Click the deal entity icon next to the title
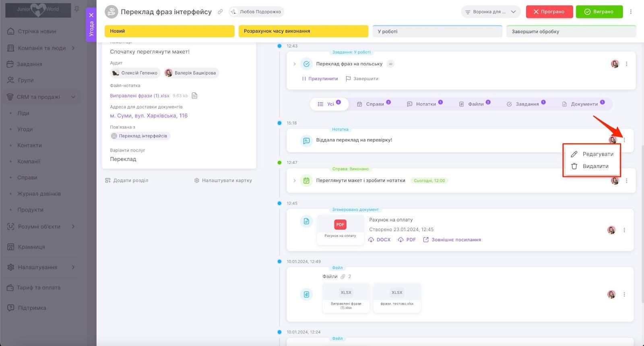 pyautogui.click(x=111, y=12)
